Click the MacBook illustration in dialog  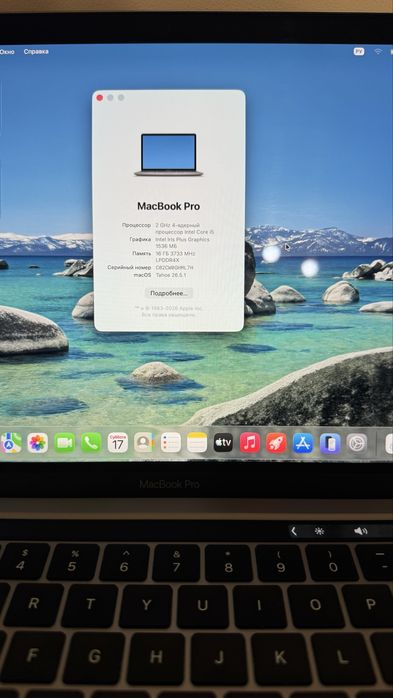(169, 155)
